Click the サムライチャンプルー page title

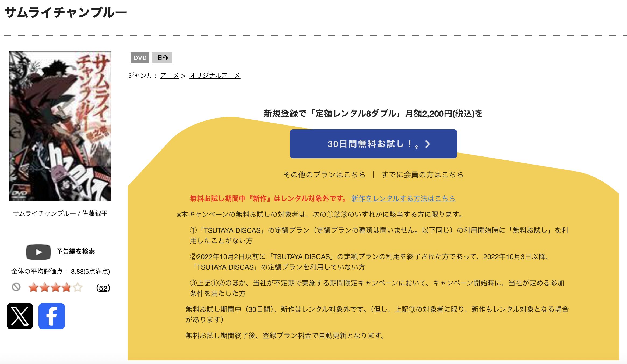pyautogui.click(x=66, y=13)
